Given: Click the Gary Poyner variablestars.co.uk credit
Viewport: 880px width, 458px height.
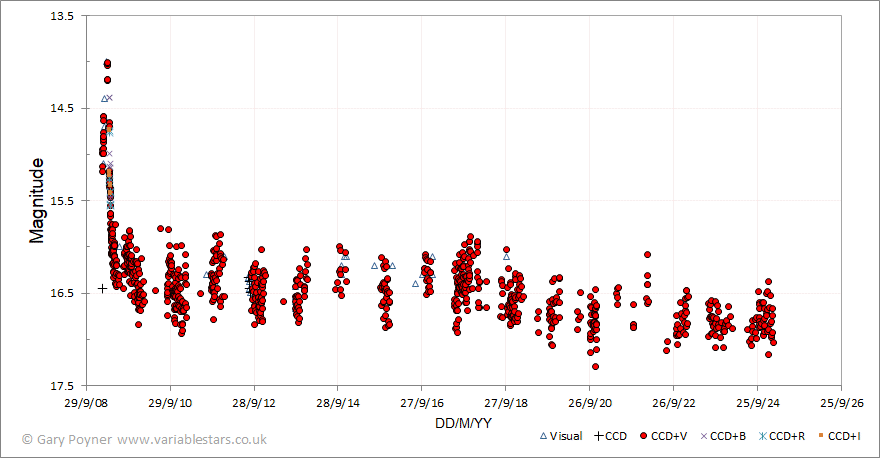Looking at the screenshot, I should [x=144, y=439].
